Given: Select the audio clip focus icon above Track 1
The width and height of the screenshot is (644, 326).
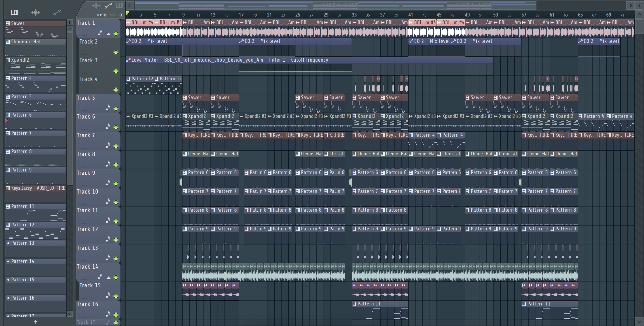Looking at the screenshot, I should point(96,6).
